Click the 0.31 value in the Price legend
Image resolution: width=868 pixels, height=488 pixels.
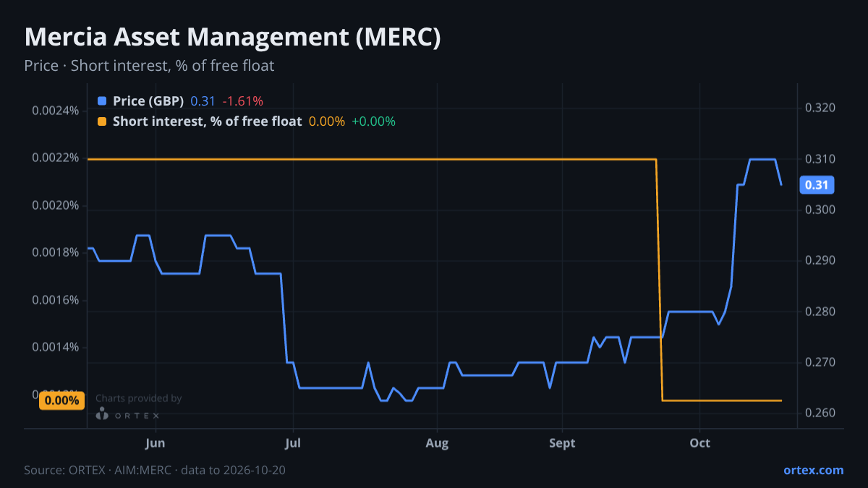click(x=203, y=101)
